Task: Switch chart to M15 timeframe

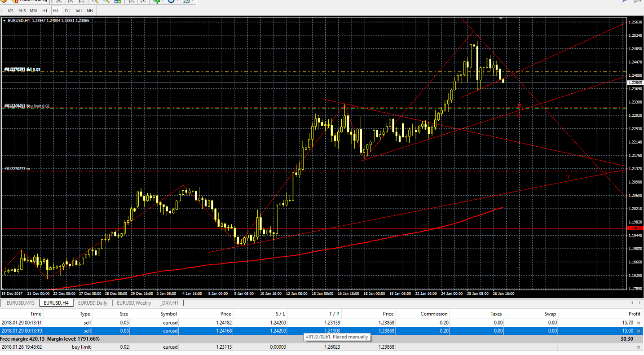Action: [22, 10]
